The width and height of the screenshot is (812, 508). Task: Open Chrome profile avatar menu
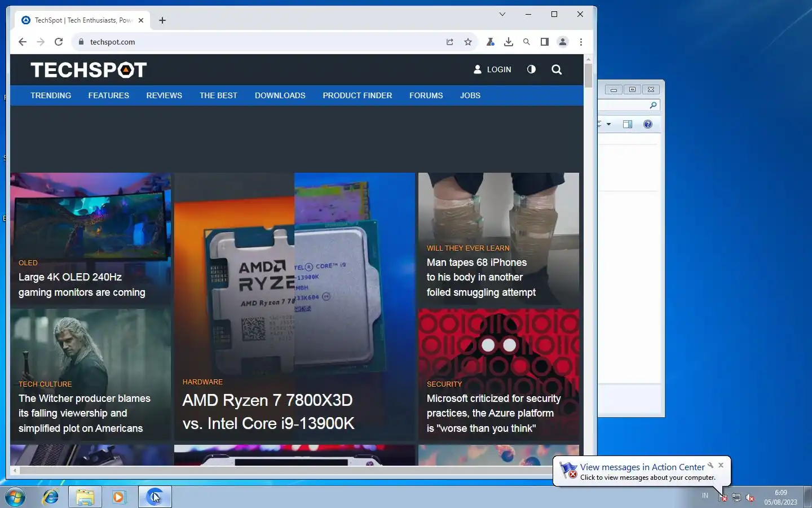[x=563, y=42]
